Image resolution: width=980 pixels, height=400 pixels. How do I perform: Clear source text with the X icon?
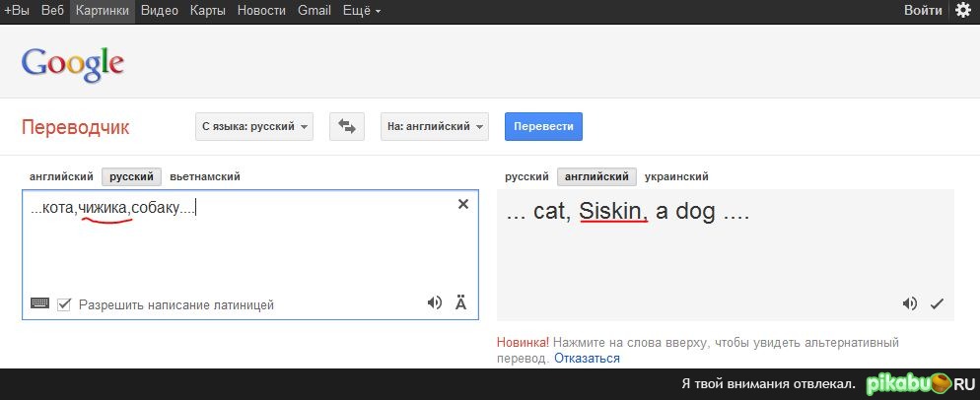coord(463,204)
